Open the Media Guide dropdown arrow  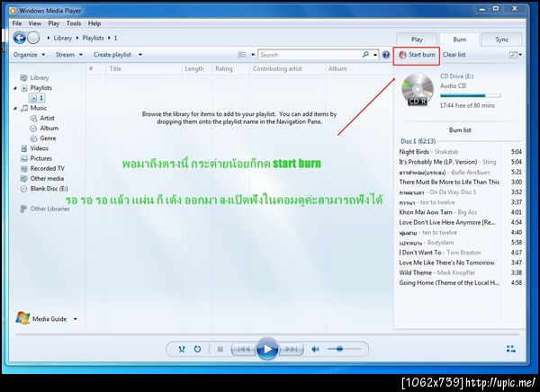pyautogui.click(x=75, y=319)
